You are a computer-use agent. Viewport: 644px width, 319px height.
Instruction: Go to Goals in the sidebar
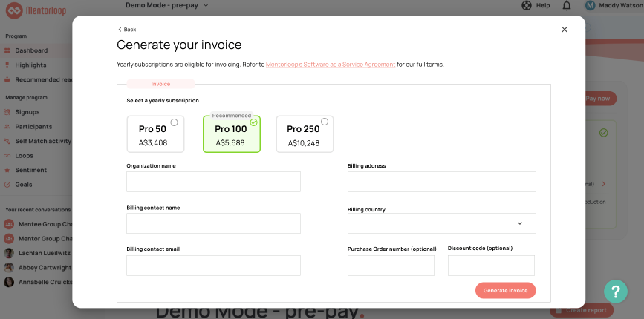(x=23, y=184)
